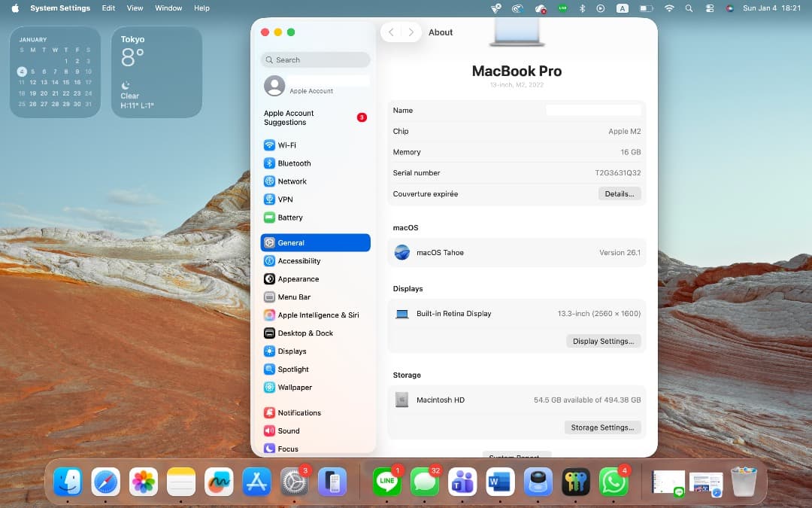Image resolution: width=812 pixels, height=508 pixels.
Task: Select Bluetooth in the sidebar
Action: [x=294, y=163]
